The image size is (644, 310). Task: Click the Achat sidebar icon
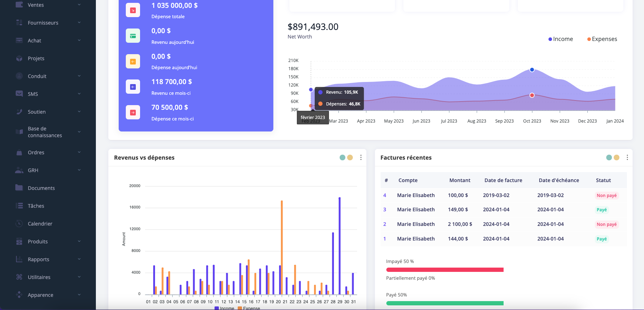(19, 40)
